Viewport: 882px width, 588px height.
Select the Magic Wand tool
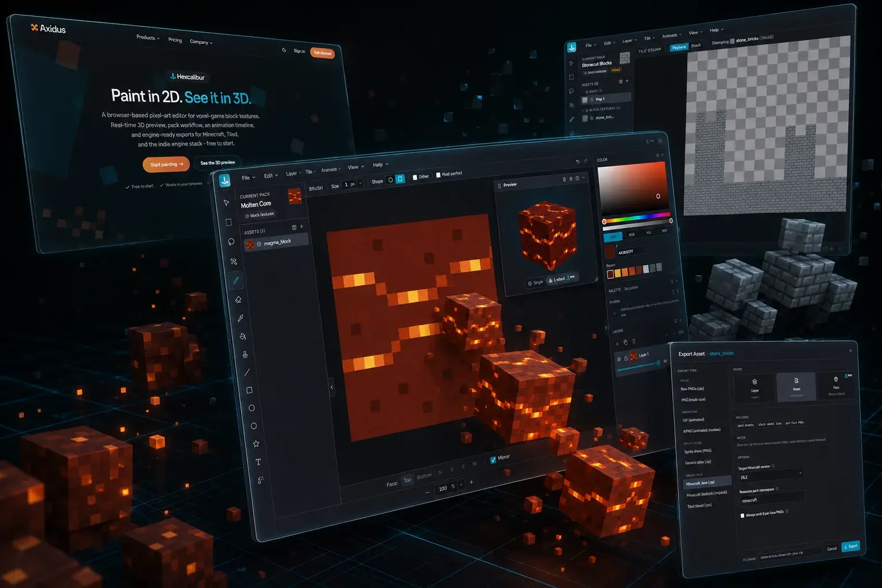[x=233, y=261]
